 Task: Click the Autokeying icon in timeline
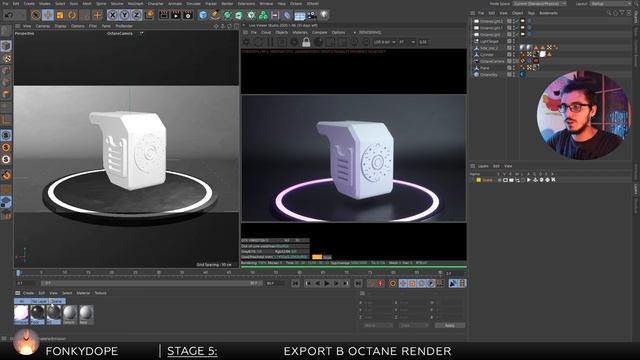(x=393, y=283)
